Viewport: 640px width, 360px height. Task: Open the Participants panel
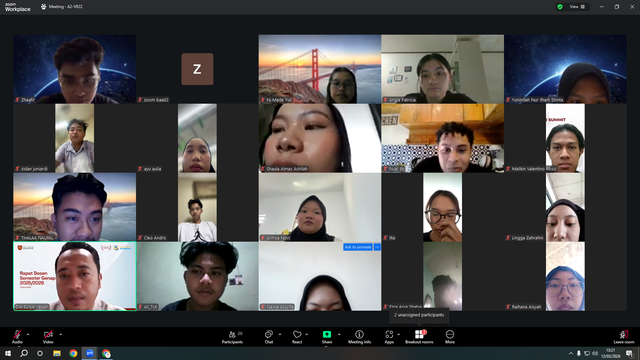232,337
